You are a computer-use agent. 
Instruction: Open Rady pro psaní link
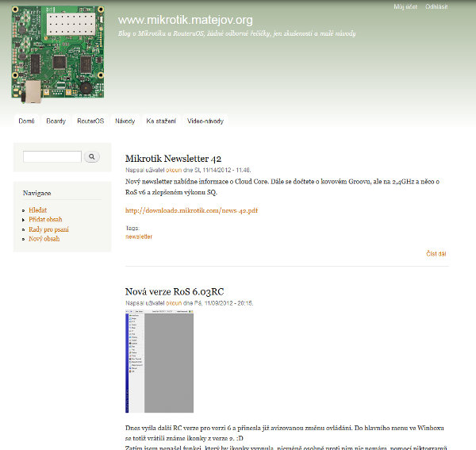[48, 229]
